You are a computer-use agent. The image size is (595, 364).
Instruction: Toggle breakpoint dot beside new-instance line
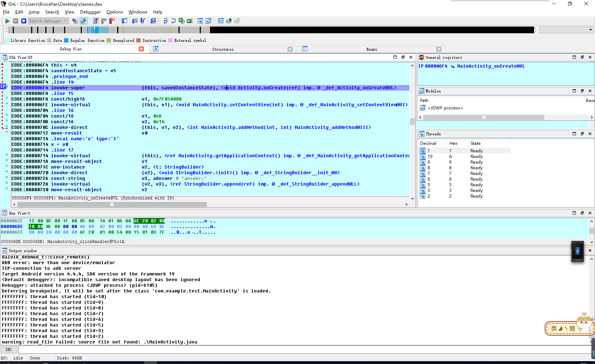6,166
